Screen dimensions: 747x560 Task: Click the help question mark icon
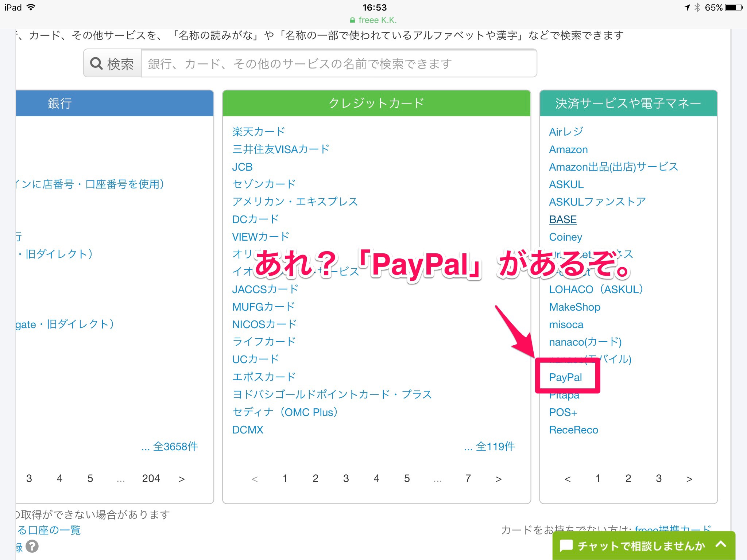pos(32,546)
